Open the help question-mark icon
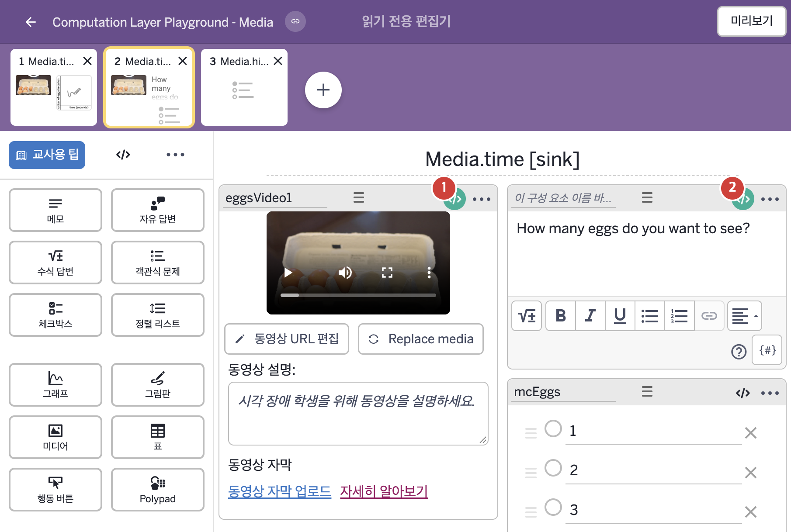This screenshot has width=791, height=532. (x=739, y=352)
